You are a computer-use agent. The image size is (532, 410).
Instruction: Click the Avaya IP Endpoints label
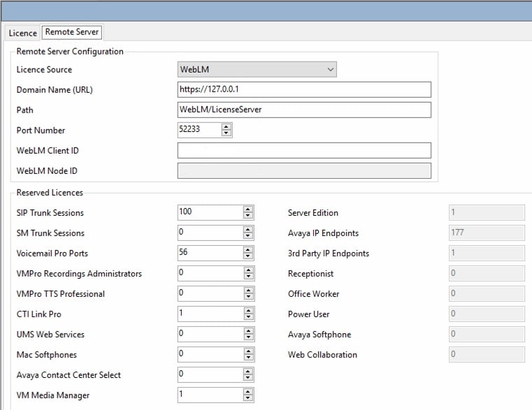click(x=323, y=233)
